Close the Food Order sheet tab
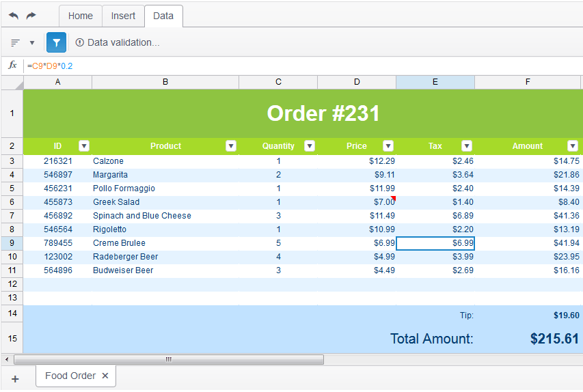 (105, 376)
